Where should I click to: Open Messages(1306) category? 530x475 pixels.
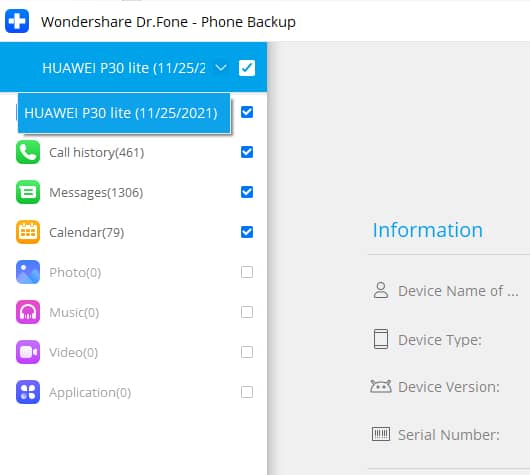pyautogui.click(x=96, y=192)
